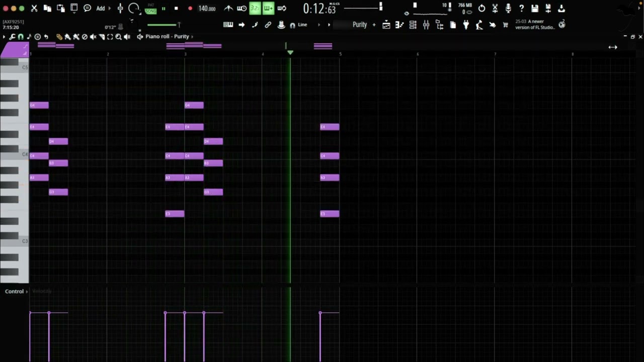This screenshot has width=644, height=362.
Task: Click the Copy icon in top toolbar
Action: pyautogui.click(x=47, y=9)
